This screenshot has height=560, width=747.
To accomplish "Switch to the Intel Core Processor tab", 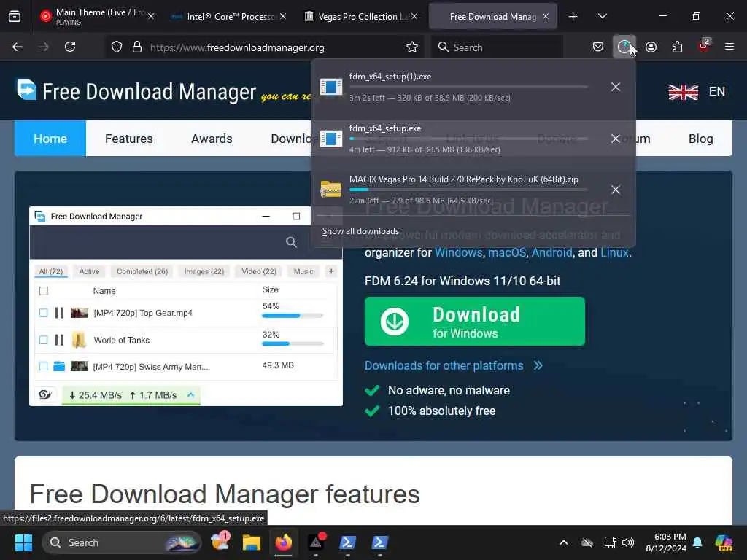I will pyautogui.click(x=230, y=16).
